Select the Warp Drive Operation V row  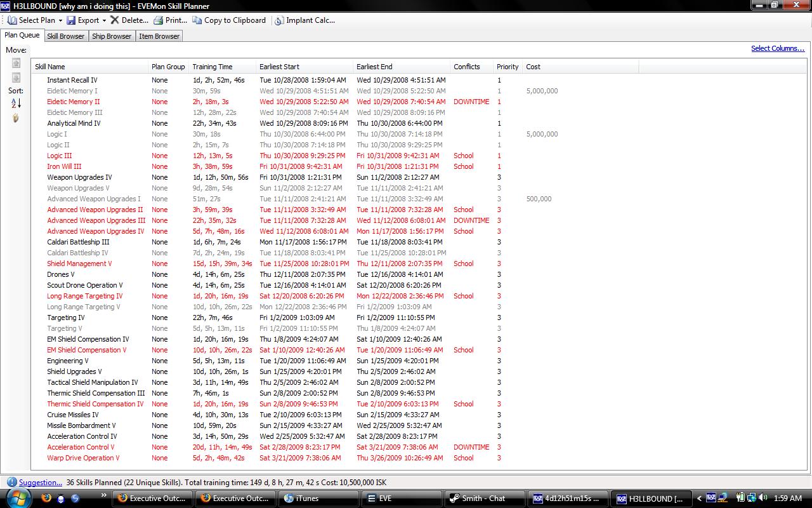[336, 458]
